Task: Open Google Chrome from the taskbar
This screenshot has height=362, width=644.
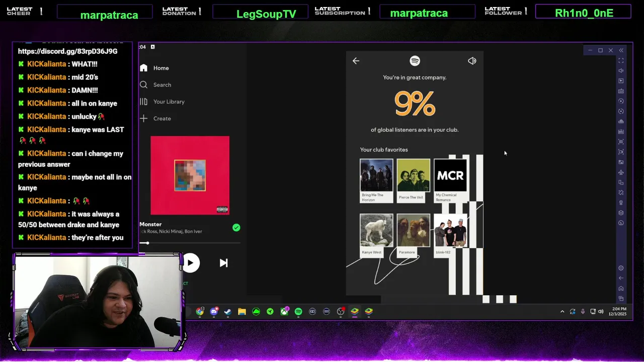Action: [200, 312]
